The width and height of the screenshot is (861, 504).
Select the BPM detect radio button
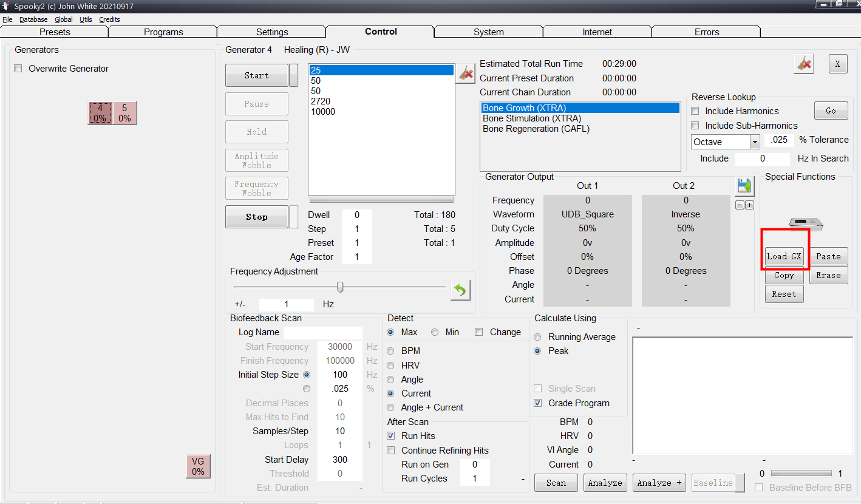point(390,351)
